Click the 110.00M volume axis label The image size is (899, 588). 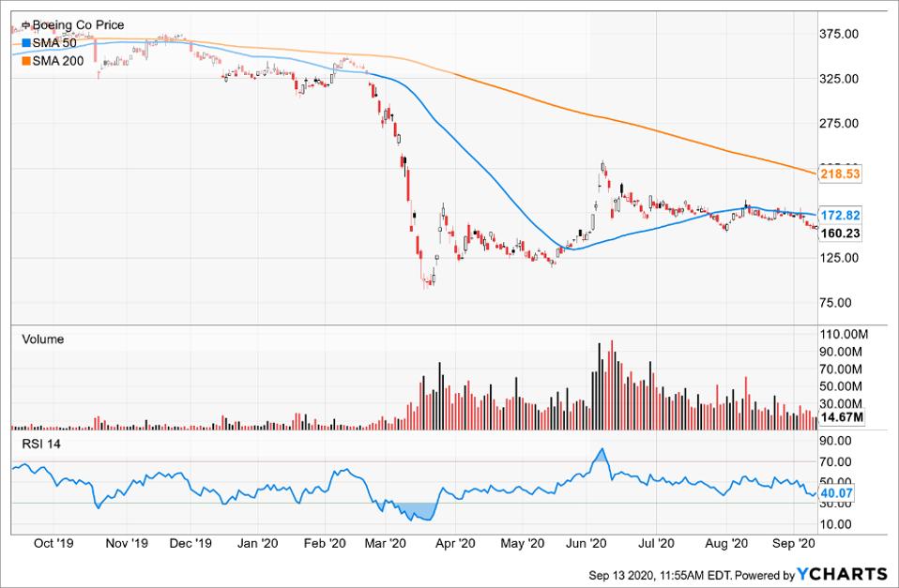pyautogui.click(x=843, y=335)
